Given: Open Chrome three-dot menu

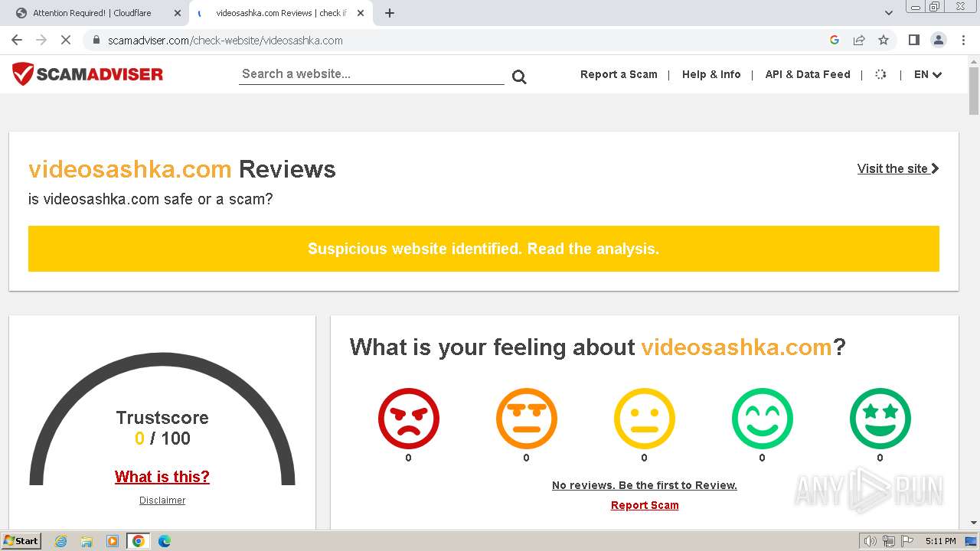Looking at the screenshot, I should tap(963, 40).
